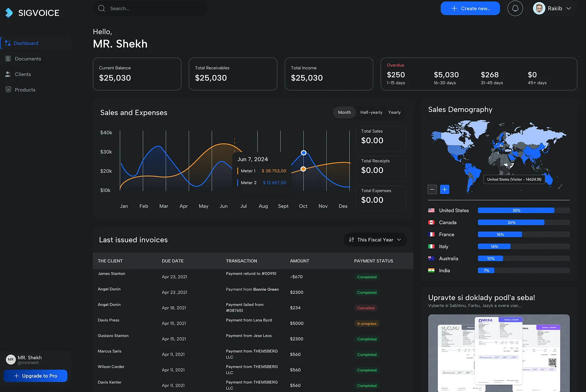This screenshot has height=392, width=586.
Task: Go to Dashboard in the sidebar
Action: click(x=36, y=43)
